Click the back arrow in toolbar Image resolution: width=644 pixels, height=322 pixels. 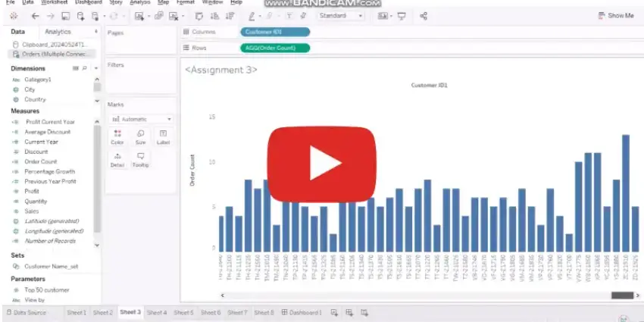click(35, 16)
